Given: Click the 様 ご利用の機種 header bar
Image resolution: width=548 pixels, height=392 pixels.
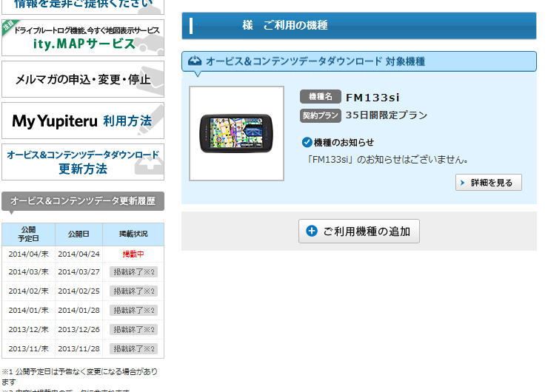Looking at the screenshot, I should click(359, 25).
